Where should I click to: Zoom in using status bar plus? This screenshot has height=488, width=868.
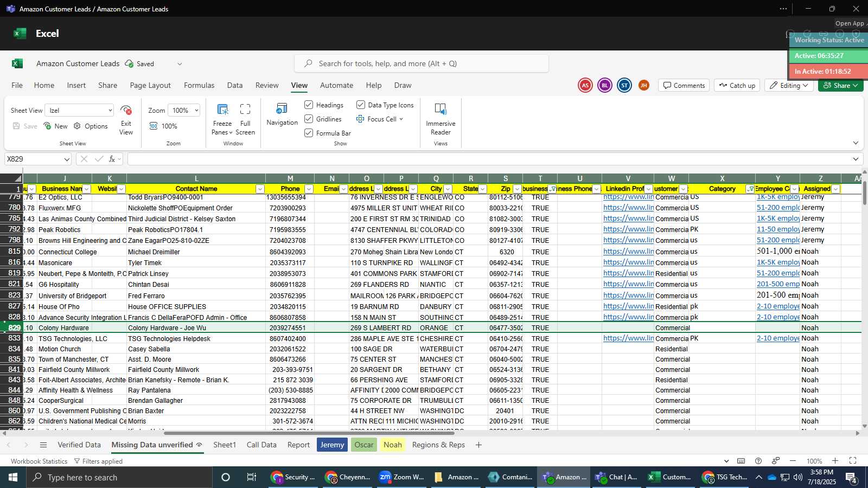pyautogui.click(x=835, y=461)
